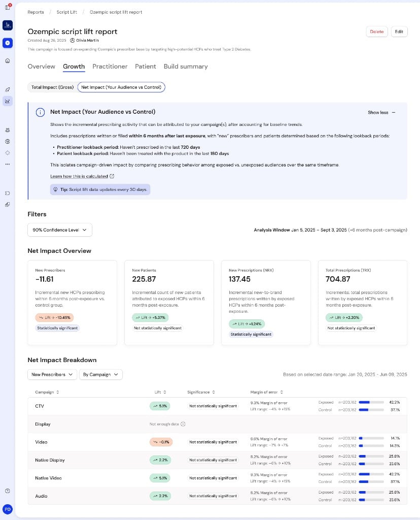Click the Ozempic script lift report breadcrumb
Image resolution: width=420 pixels, height=520 pixels.
click(x=116, y=12)
